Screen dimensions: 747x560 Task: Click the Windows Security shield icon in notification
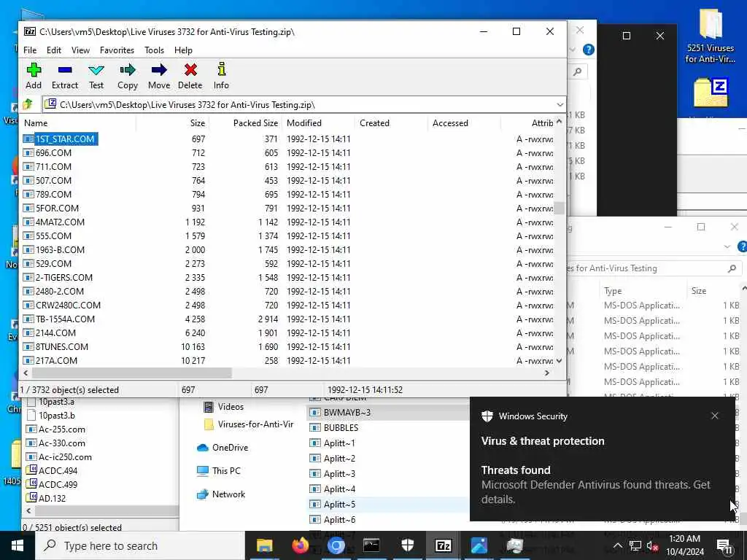click(487, 416)
